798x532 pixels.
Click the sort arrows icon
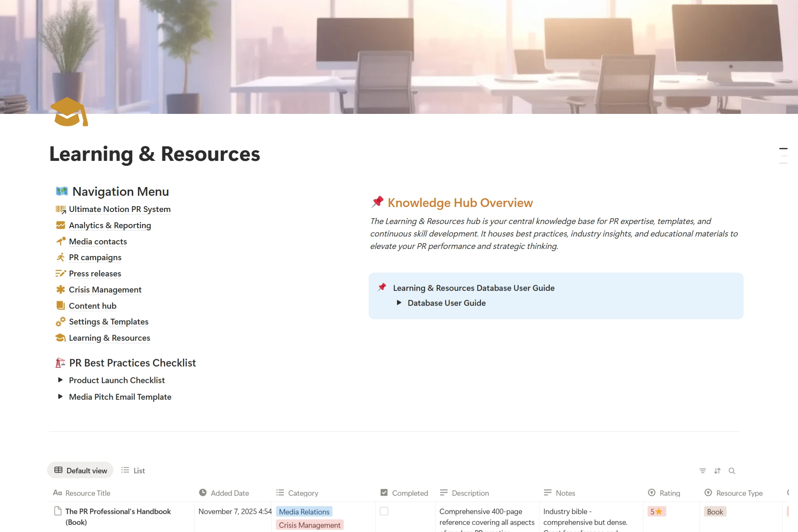[x=717, y=471]
